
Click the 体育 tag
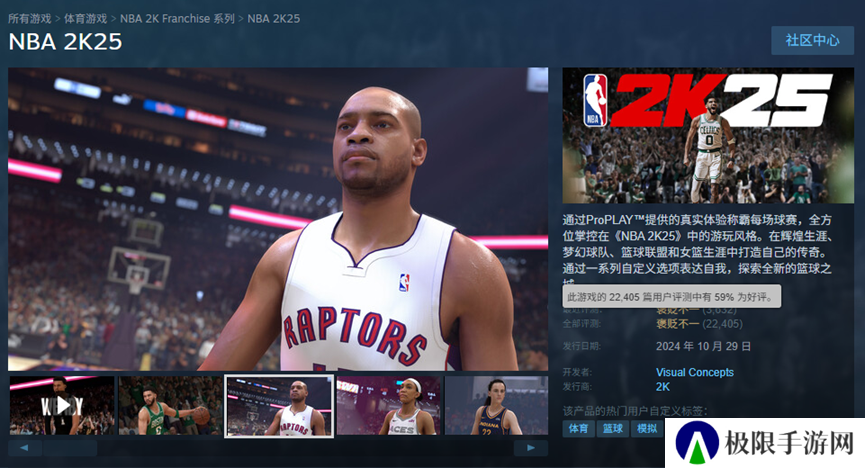tap(578, 429)
